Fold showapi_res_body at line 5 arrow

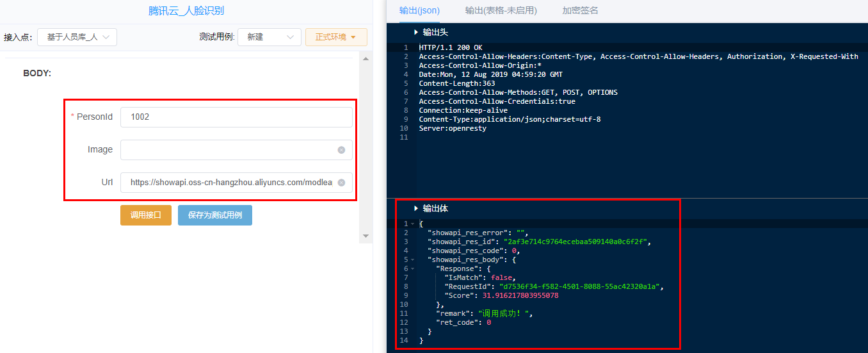pyautogui.click(x=412, y=260)
